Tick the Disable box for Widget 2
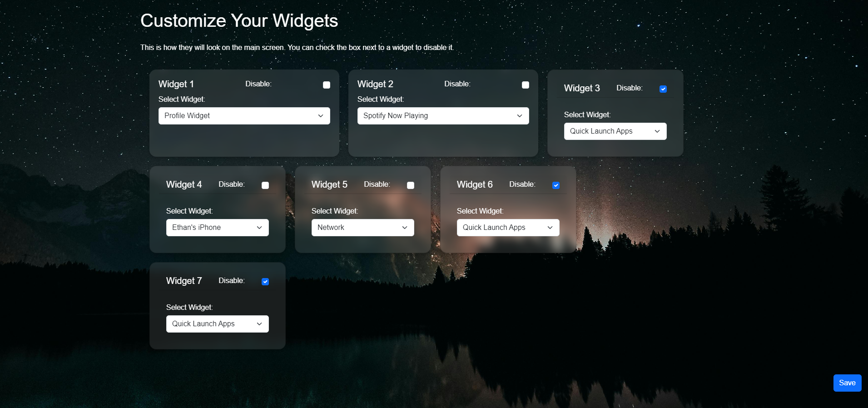868x408 pixels. tap(525, 85)
